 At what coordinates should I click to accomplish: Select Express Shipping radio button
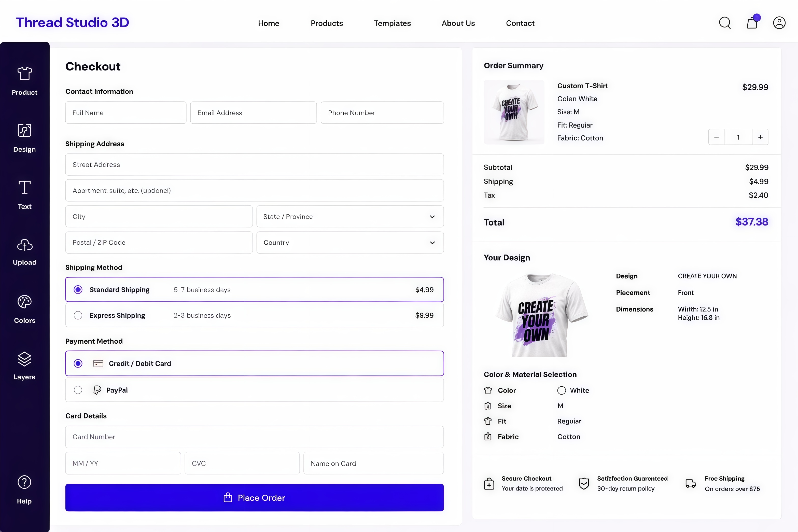tap(78, 316)
